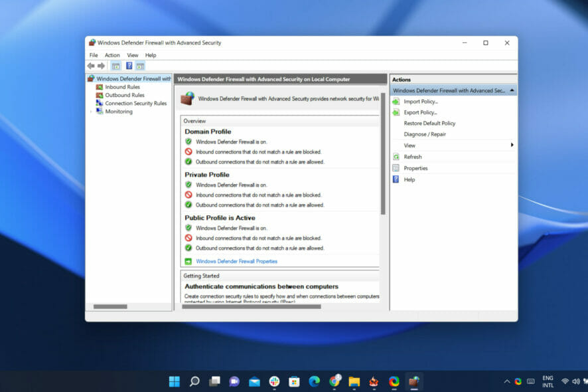This screenshot has width=588, height=392.
Task: Click Import Policy in Actions pane
Action: tap(420, 102)
